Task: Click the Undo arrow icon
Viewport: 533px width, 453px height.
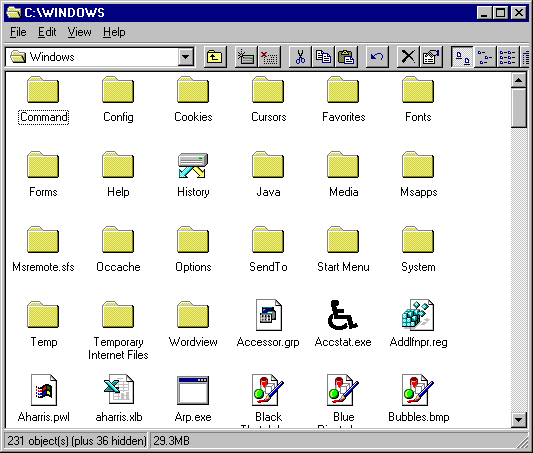Action: (x=377, y=57)
